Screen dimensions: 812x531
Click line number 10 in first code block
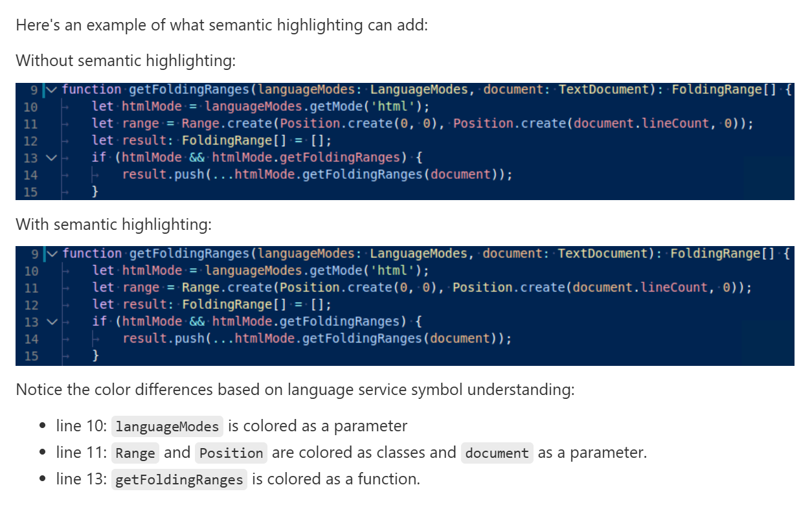point(30,107)
